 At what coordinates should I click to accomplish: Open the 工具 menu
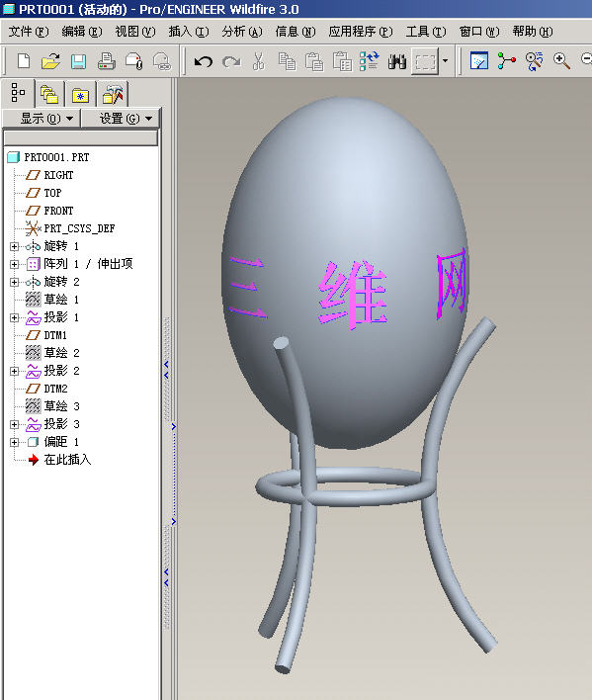pos(426,32)
